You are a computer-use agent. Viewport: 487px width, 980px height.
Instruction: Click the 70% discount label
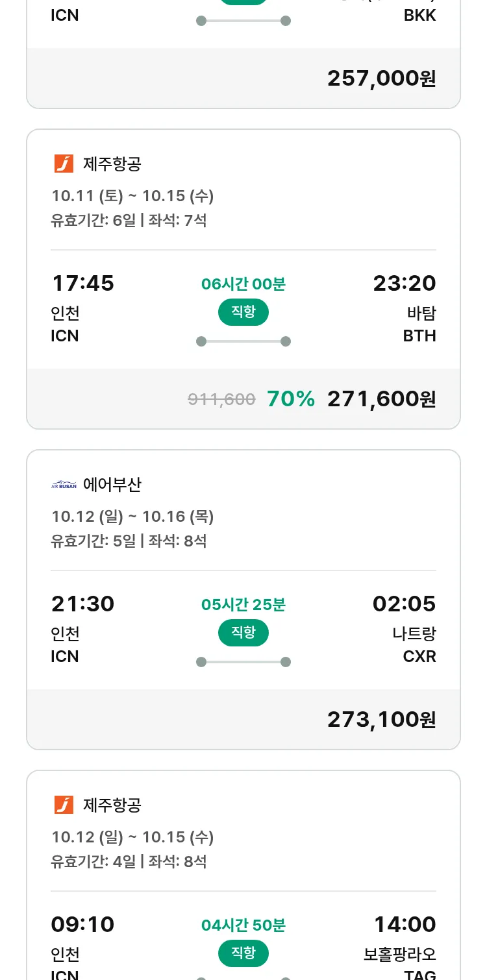(291, 399)
